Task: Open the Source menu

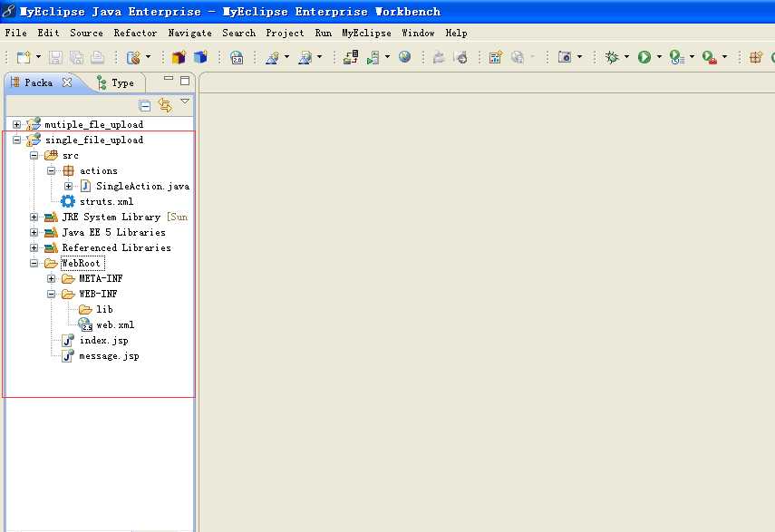Action: [86, 33]
